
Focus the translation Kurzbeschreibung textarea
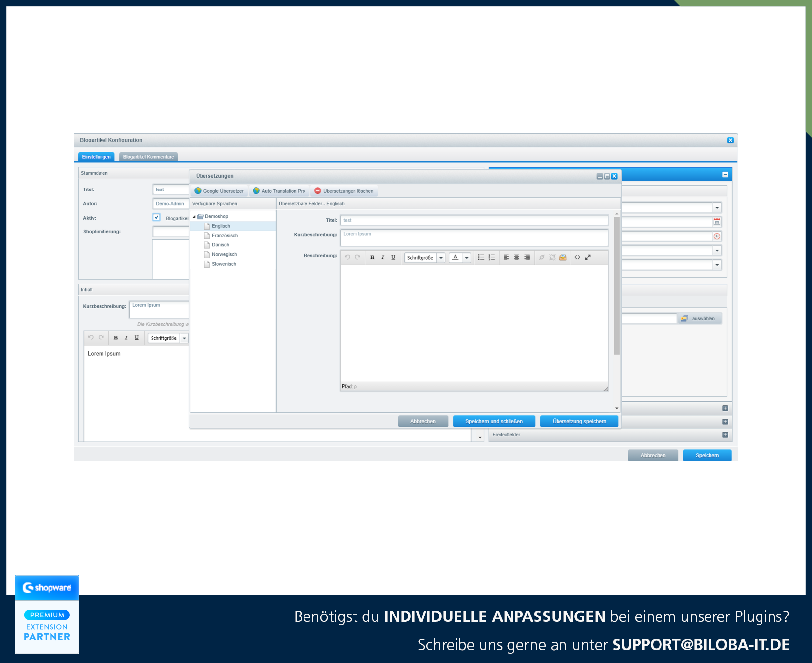pyautogui.click(x=474, y=238)
